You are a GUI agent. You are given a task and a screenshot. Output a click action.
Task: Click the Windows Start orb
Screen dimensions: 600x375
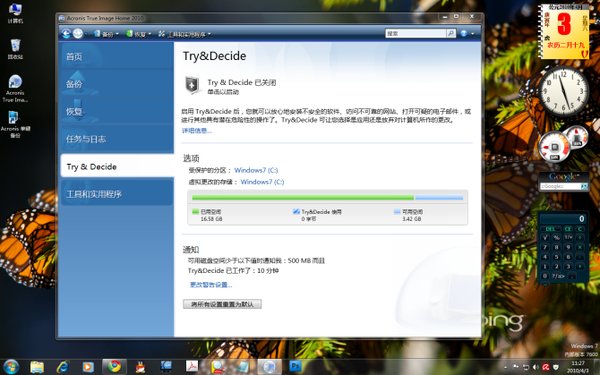coord(10,367)
